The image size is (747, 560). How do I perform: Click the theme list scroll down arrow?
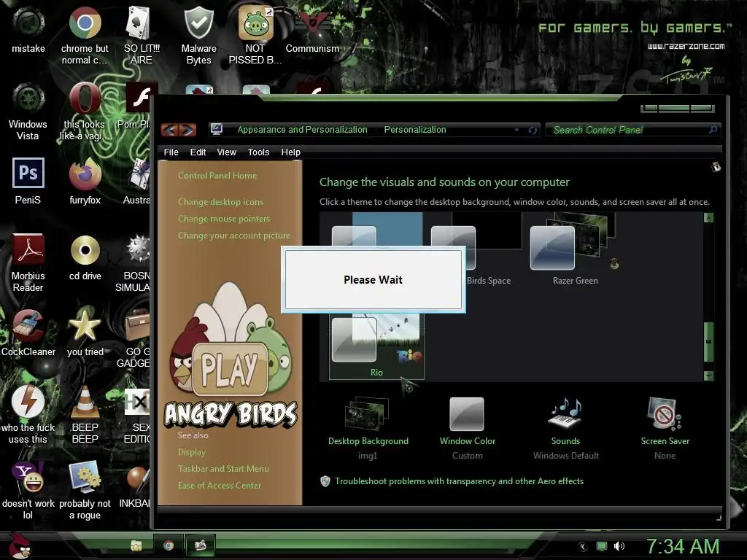[708, 376]
